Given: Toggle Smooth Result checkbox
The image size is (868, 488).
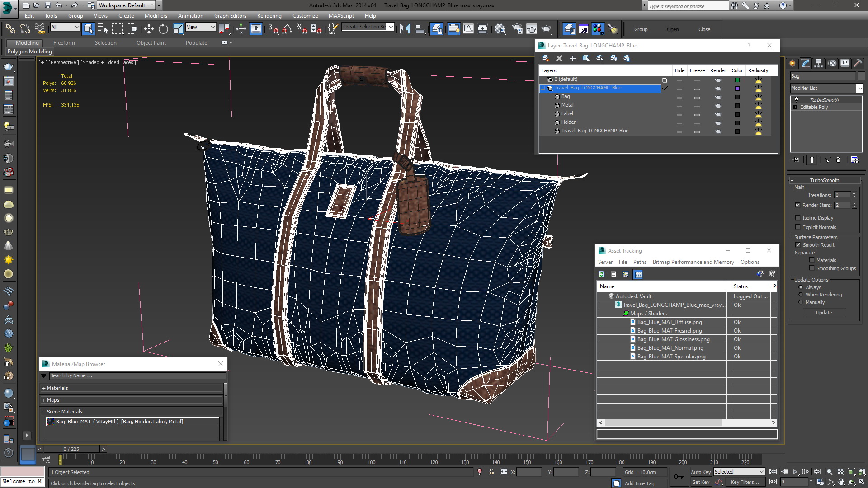Looking at the screenshot, I should (x=798, y=245).
